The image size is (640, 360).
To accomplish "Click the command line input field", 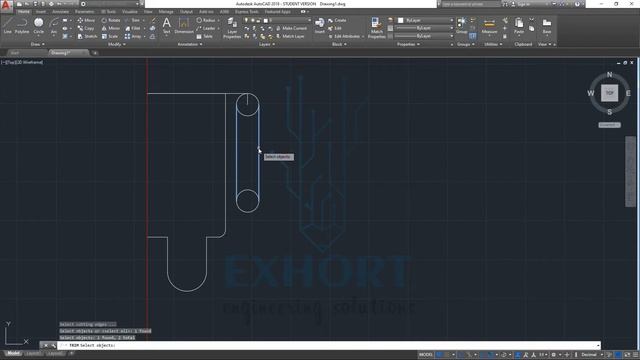I will pyautogui.click(x=329, y=345).
